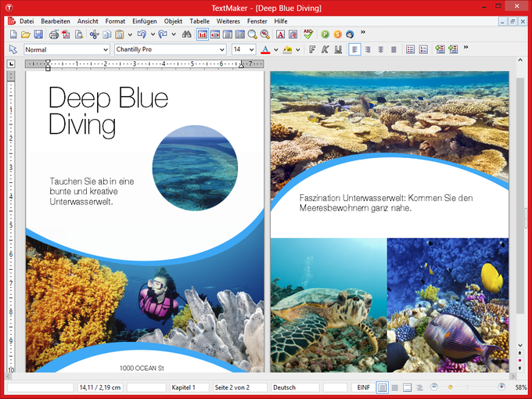Align paragraph to the left
532x399 pixels.
coord(354,49)
